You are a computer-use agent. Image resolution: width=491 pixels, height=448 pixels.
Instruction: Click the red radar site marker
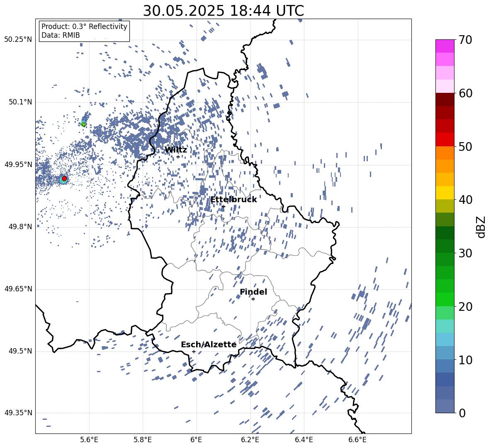click(64, 179)
